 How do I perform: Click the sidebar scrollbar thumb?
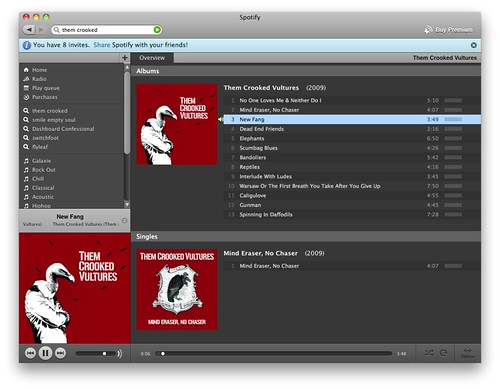tap(127, 113)
